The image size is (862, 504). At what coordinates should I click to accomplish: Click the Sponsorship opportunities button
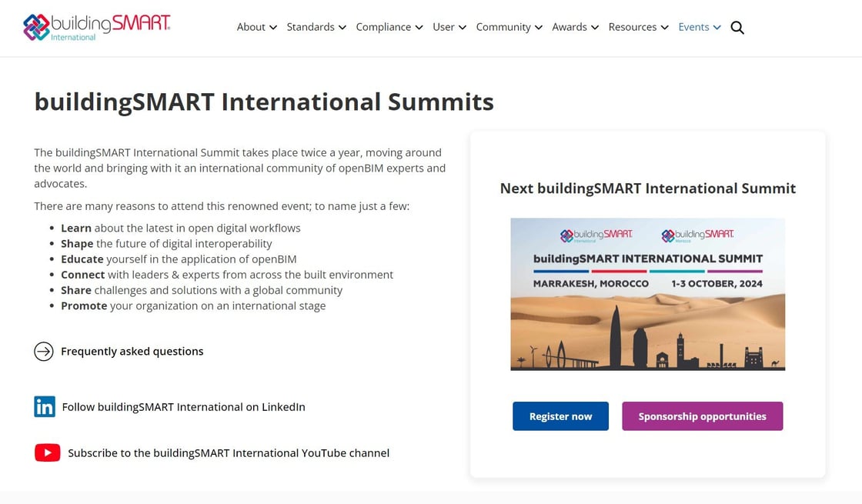tap(703, 416)
